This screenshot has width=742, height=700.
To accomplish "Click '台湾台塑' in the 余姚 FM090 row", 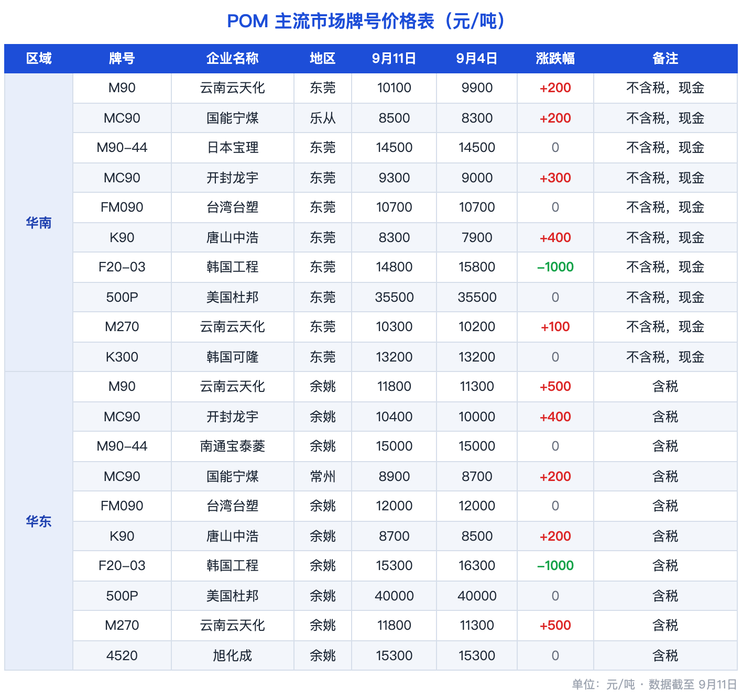I will (x=233, y=506).
